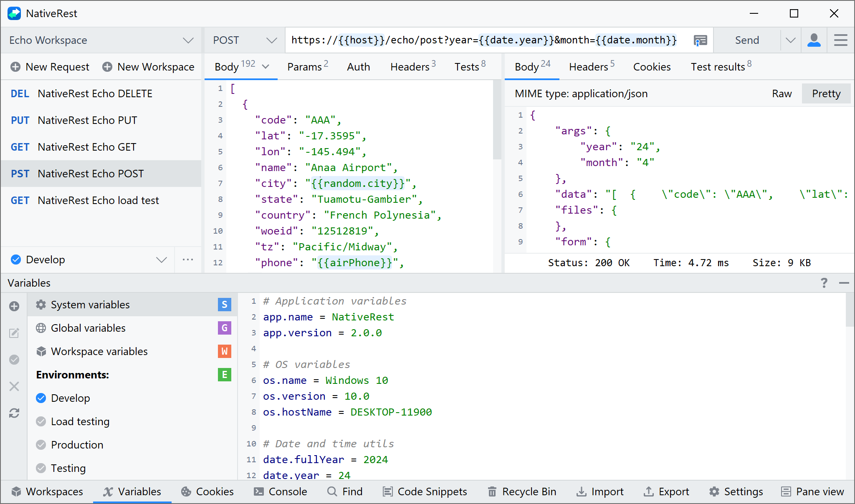Select NativeRest Echo POST request
Viewport: 855px width, 504px height.
click(101, 174)
